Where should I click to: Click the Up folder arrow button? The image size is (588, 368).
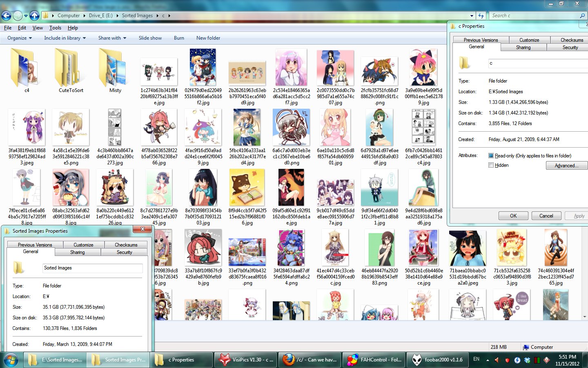pyautogui.click(x=35, y=16)
